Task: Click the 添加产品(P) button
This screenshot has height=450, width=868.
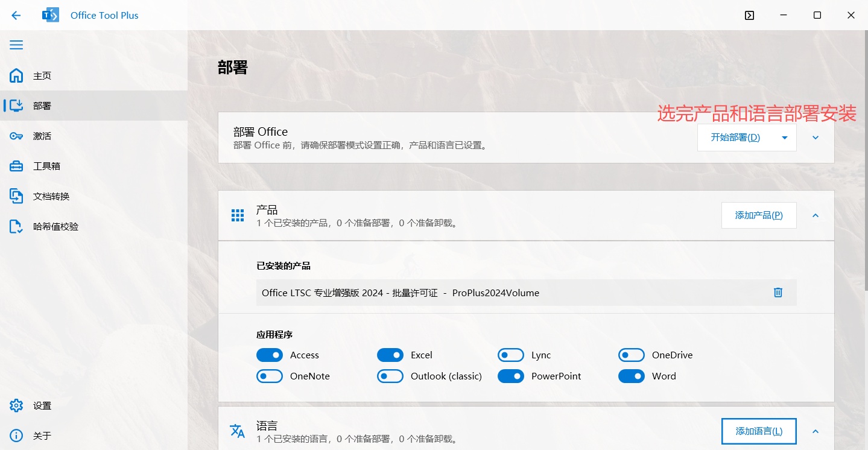Action: (759, 215)
